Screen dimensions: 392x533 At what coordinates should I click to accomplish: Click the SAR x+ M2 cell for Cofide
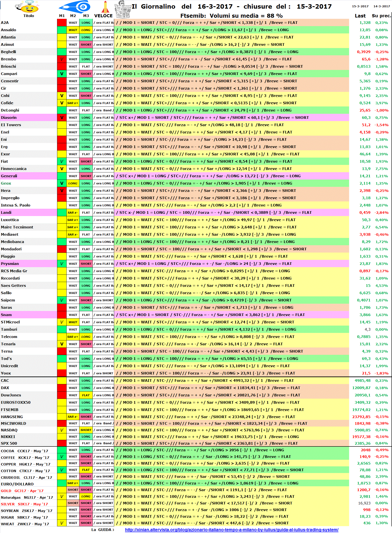(x=73, y=103)
